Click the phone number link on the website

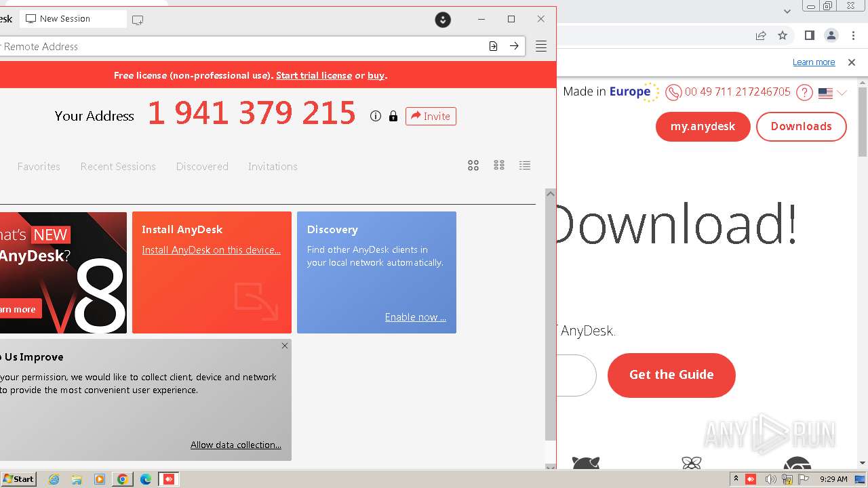(x=737, y=92)
